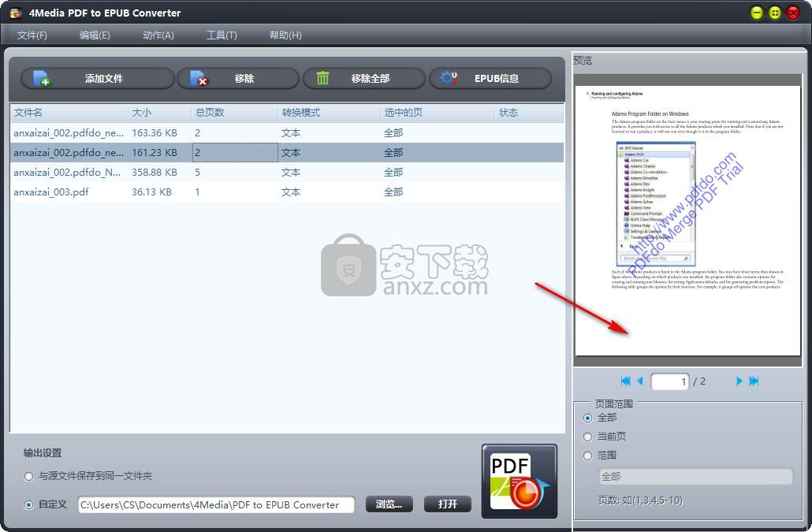
Task: Select the 163.36 KB file row
Action: [x=287, y=133]
